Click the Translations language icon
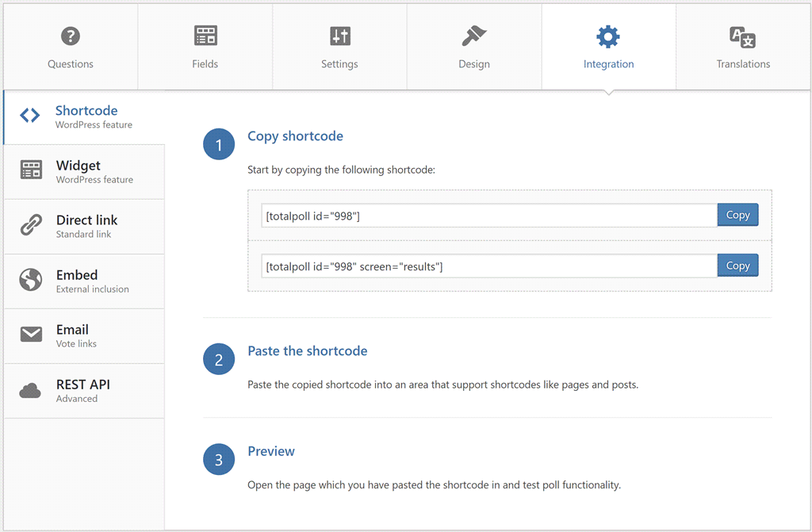812x532 pixels. (x=742, y=37)
